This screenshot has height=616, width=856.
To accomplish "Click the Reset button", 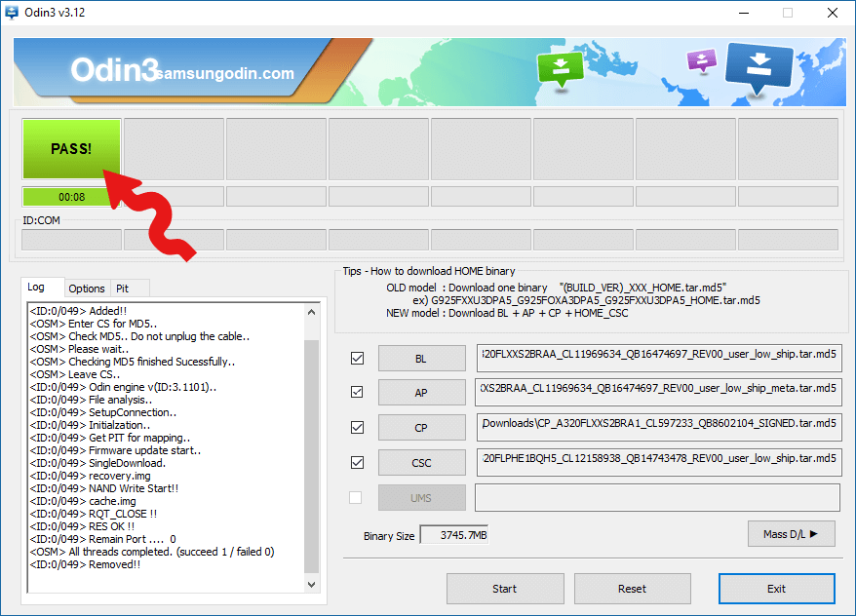I will [632, 589].
